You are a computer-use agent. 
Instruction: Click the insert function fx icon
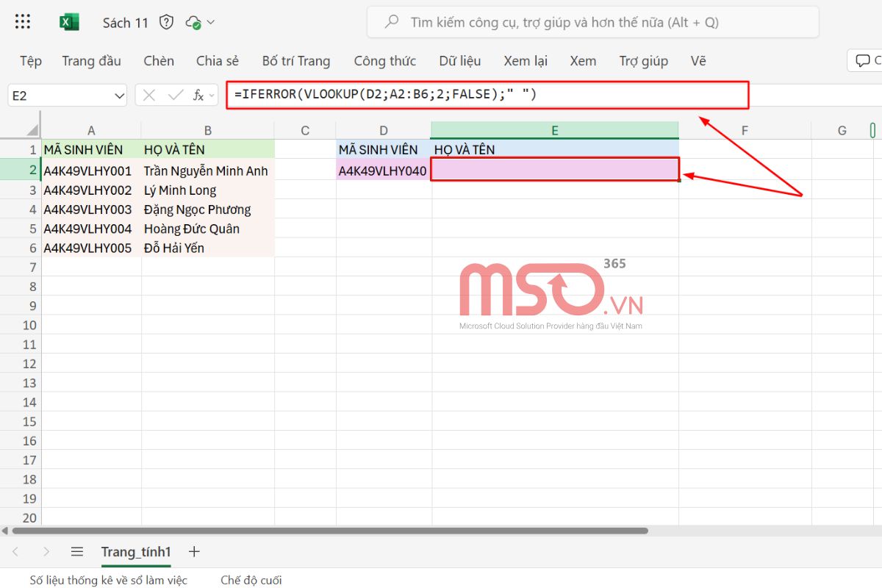click(198, 95)
